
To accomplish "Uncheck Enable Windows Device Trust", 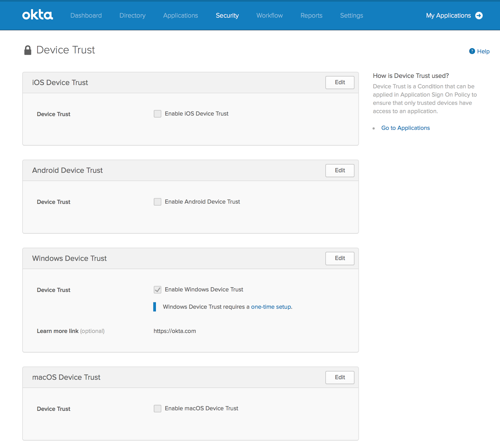I will tap(157, 289).
